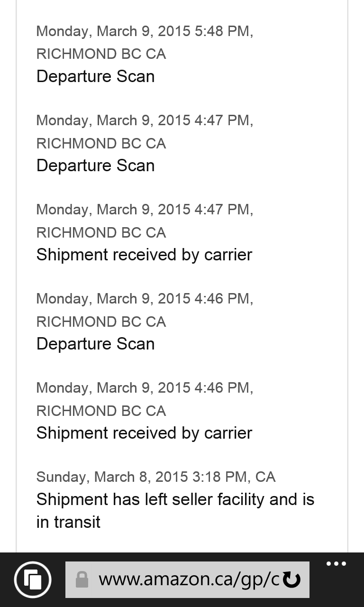Select the 4:47 PM timestamp above Departure Scan

[145, 120]
